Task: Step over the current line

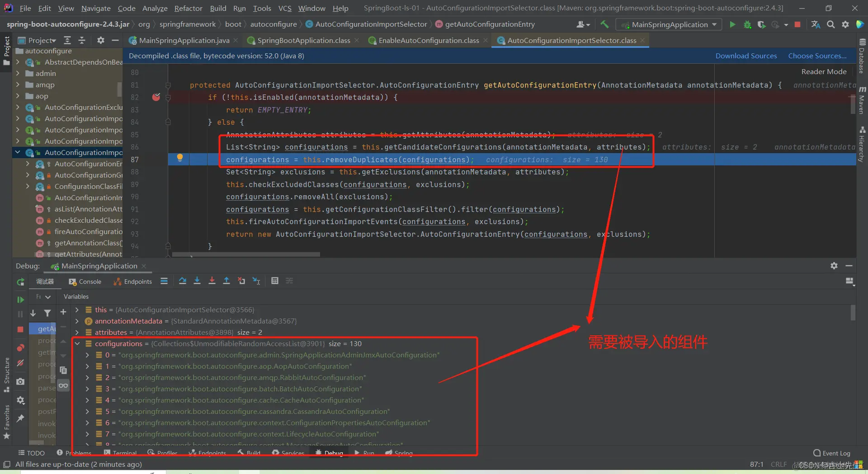Action: tap(183, 281)
